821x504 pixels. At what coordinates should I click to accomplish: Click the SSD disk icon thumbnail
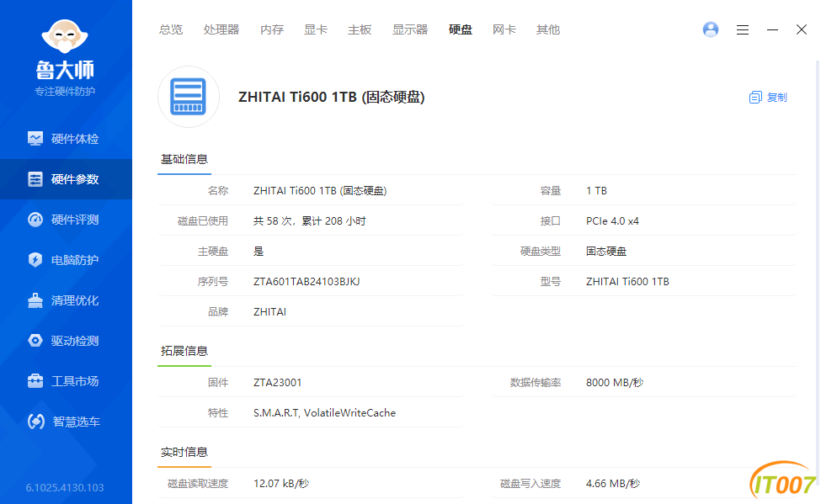(189, 97)
